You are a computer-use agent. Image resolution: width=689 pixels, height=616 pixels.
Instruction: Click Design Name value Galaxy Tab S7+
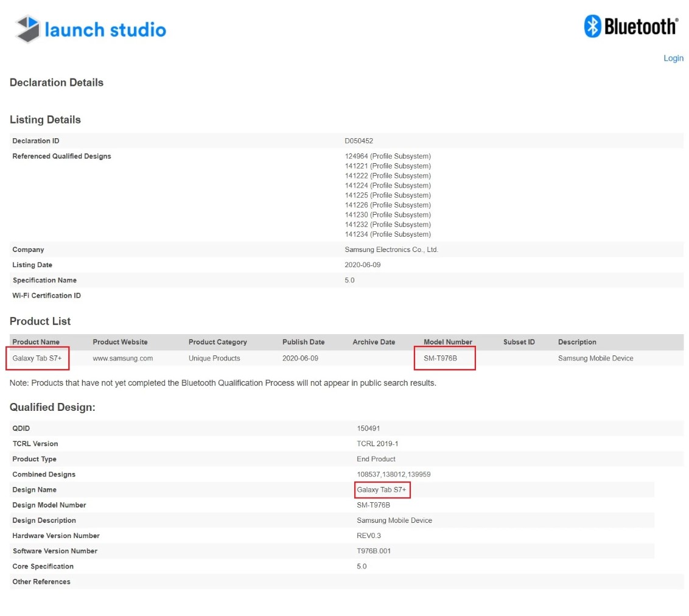coord(382,490)
